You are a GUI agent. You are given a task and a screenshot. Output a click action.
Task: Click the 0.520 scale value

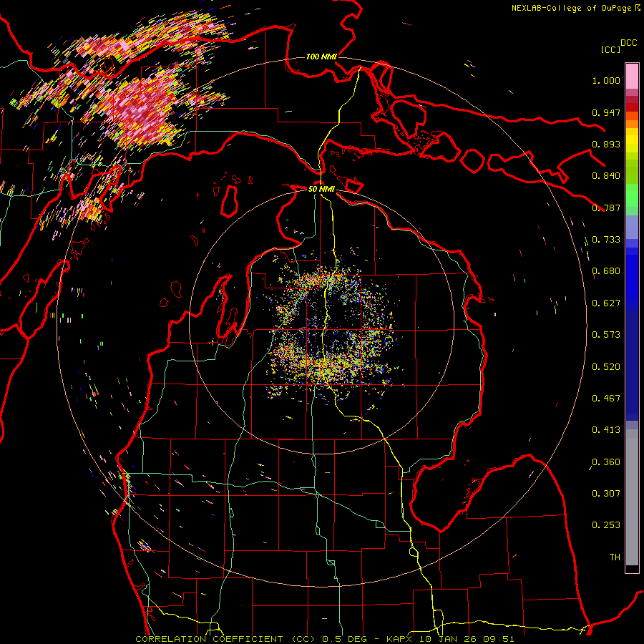point(606,367)
